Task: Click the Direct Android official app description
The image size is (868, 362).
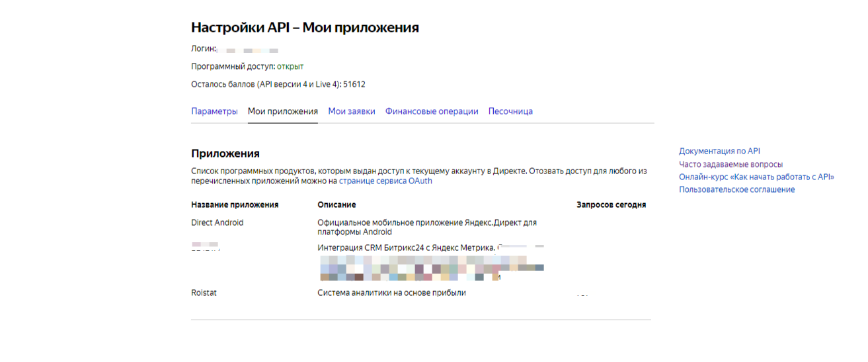Action: 427,227
